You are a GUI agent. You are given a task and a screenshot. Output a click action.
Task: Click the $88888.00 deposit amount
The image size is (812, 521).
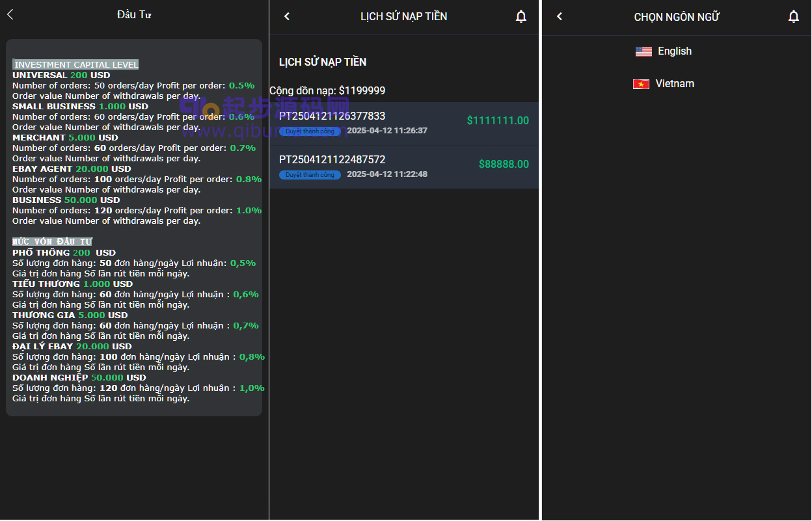[503, 164]
